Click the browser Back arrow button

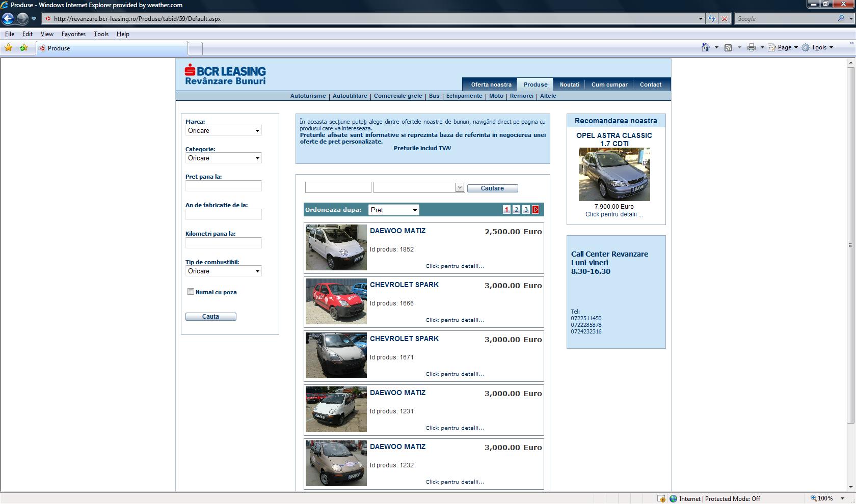8,19
